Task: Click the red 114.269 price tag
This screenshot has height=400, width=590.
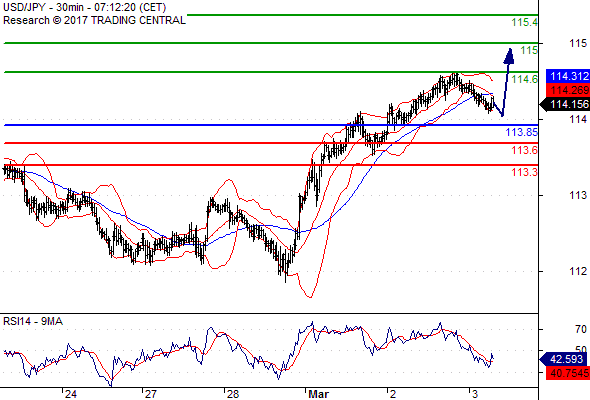Action: coord(568,90)
